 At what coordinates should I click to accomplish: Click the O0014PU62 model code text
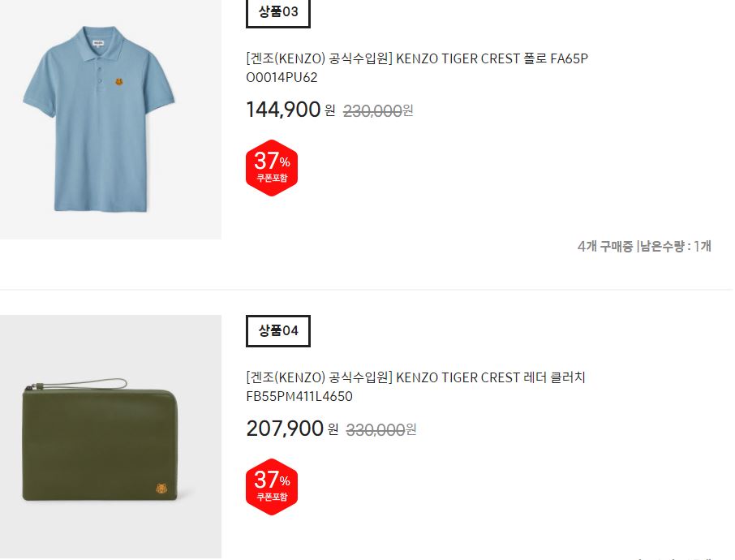click(282, 77)
